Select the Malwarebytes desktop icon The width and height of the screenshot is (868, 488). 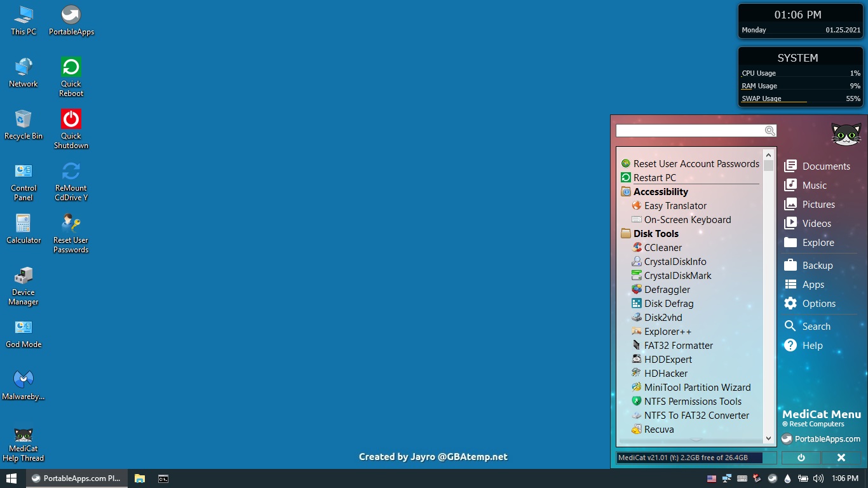coord(24,385)
